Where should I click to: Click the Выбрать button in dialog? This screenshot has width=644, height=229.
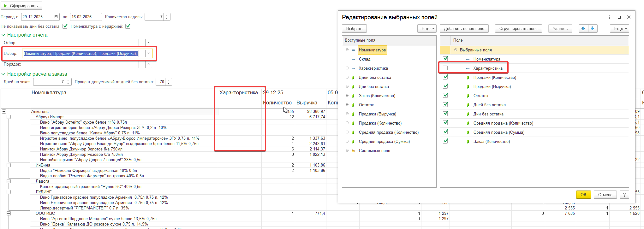pyautogui.click(x=354, y=28)
